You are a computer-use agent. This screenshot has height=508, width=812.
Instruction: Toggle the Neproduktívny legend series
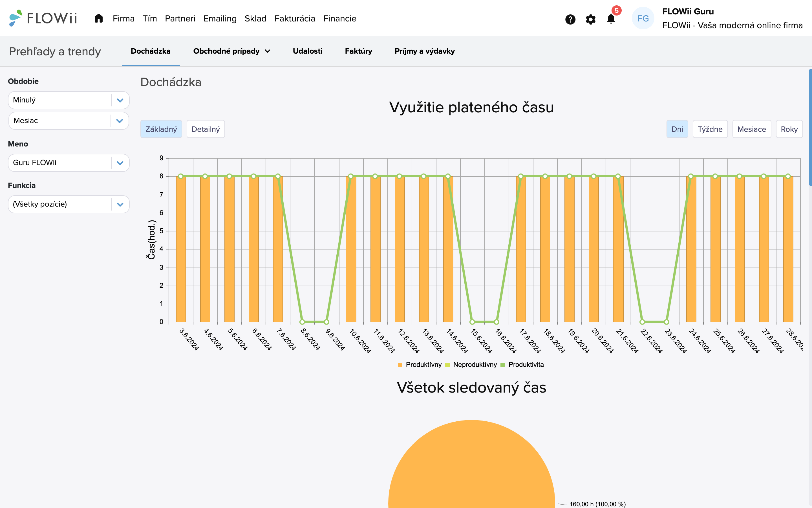click(475, 365)
